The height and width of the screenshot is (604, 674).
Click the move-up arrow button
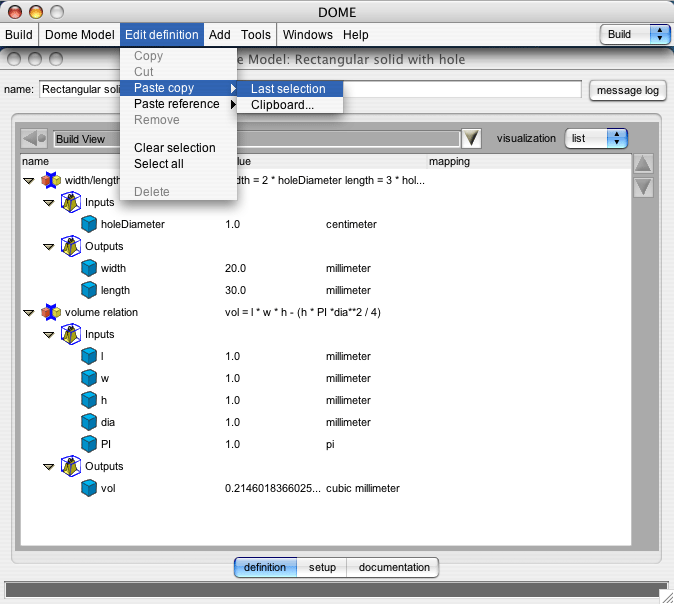[x=643, y=164]
